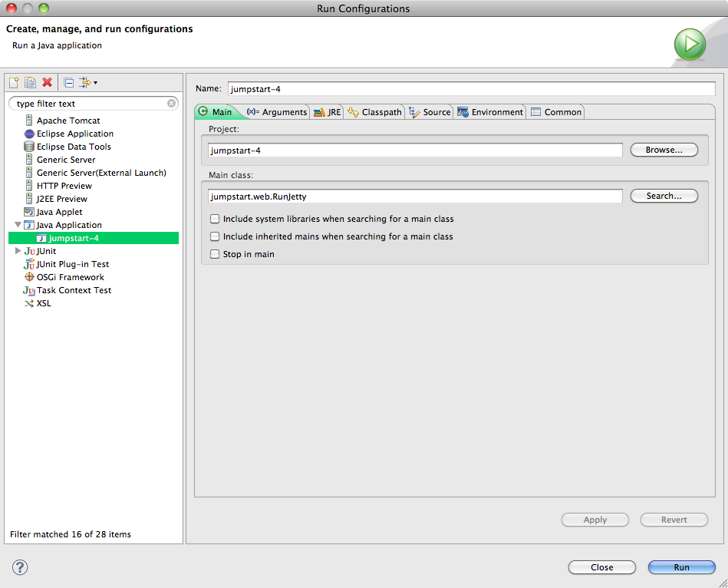
Task: Select jumpstart-4 launch configuration
Action: tap(94, 238)
